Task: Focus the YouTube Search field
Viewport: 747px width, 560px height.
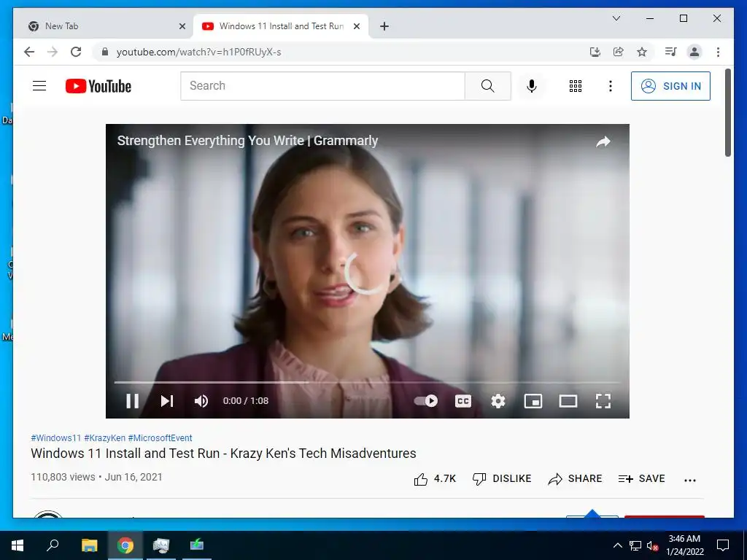Action: (322, 86)
